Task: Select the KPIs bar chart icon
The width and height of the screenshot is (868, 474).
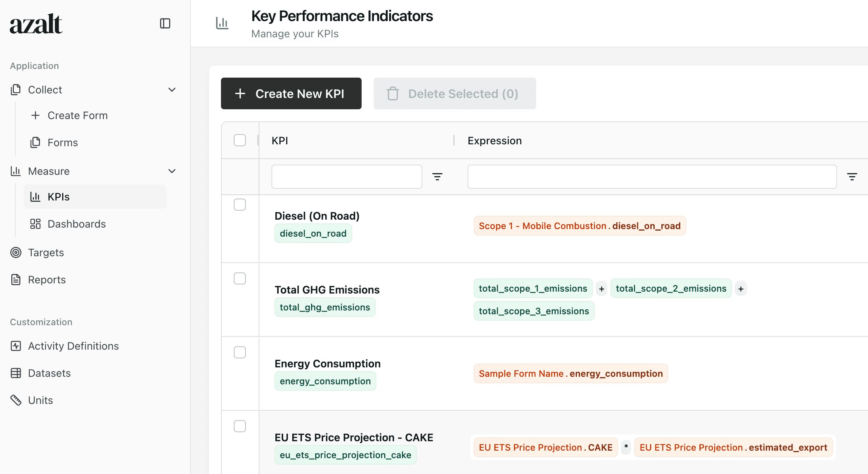Action: click(x=35, y=196)
